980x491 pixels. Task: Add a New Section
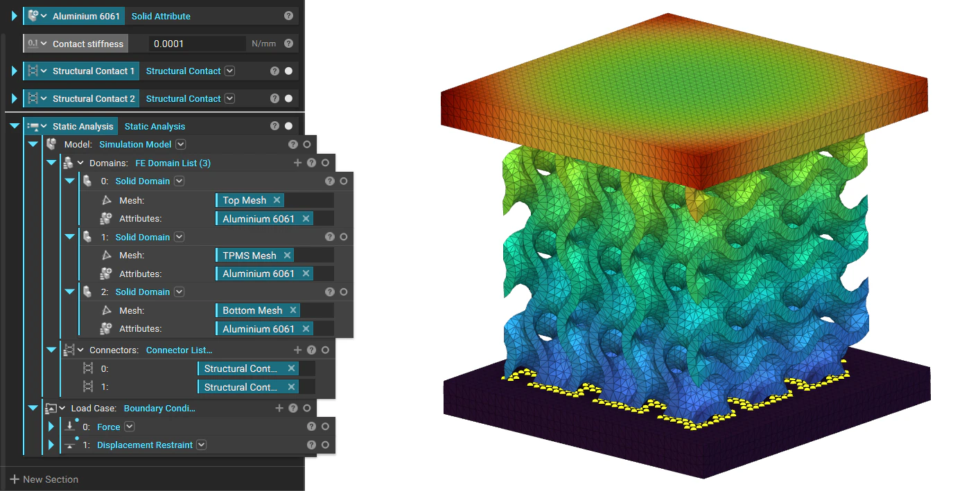[x=44, y=479]
